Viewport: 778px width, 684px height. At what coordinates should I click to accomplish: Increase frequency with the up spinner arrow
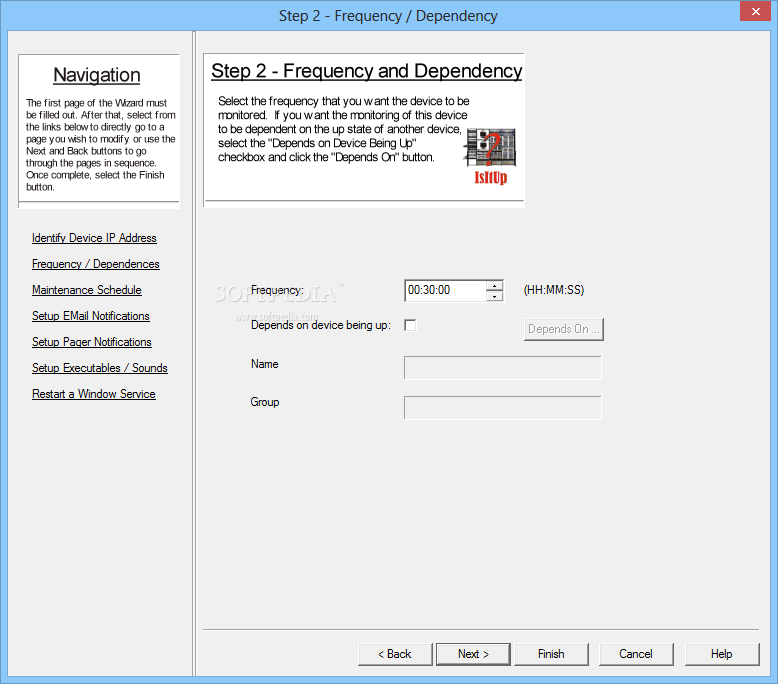494,286
